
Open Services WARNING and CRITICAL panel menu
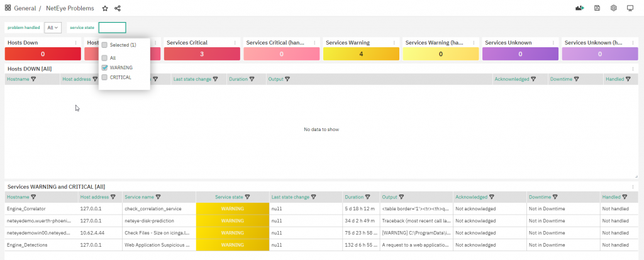point(633,187)
